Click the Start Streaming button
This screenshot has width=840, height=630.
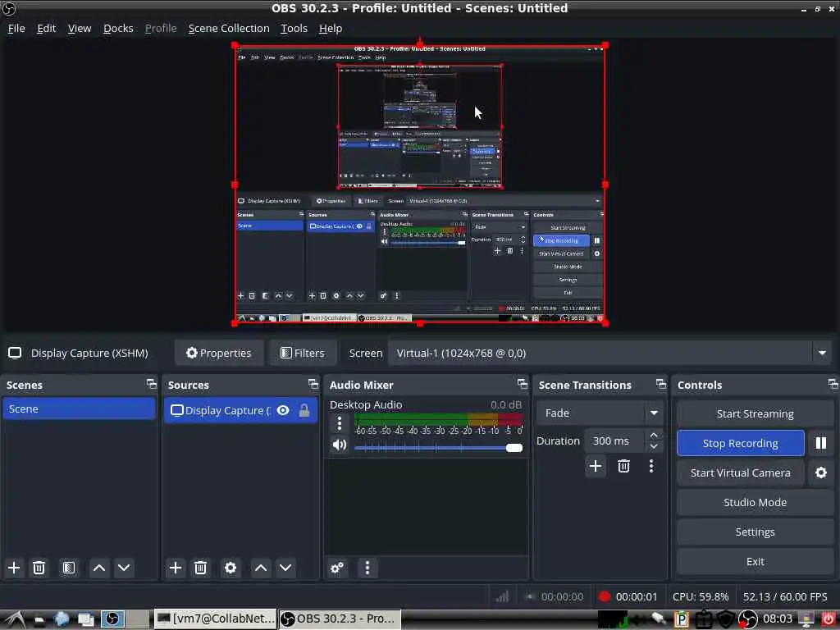[x=755, y=413]
